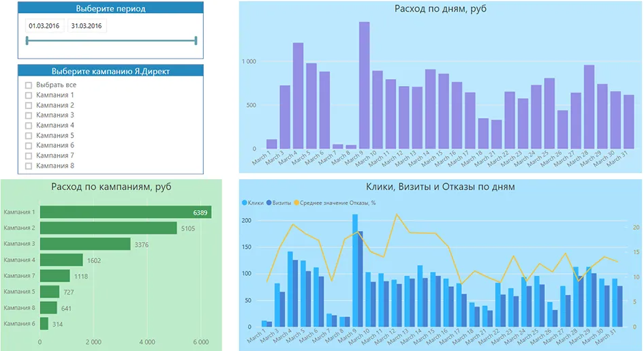Click the end date field 31.03.2016
The height and width of the screenshot is (351, 644).
[x=87, y=26]
